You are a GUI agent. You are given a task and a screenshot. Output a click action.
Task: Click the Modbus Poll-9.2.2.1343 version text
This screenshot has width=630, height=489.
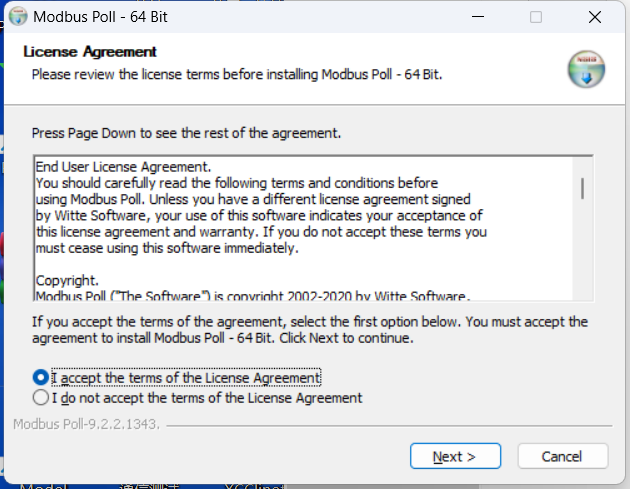[86, 424]
